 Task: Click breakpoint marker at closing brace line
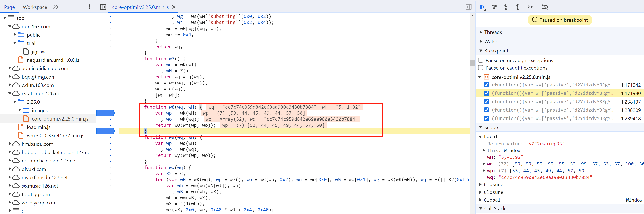click(x=106, y=131)
